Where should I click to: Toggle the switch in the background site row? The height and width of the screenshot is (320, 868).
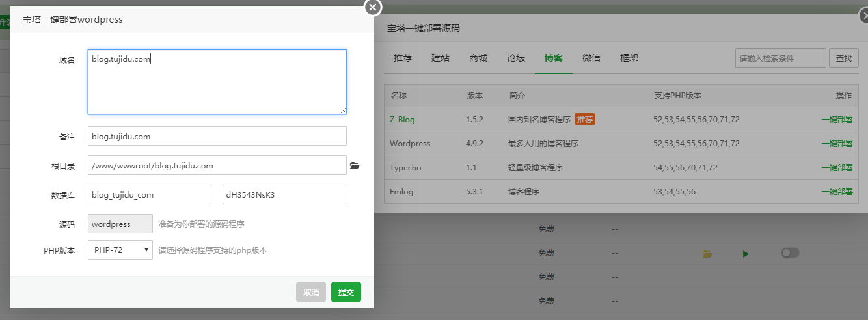(790, 252)
